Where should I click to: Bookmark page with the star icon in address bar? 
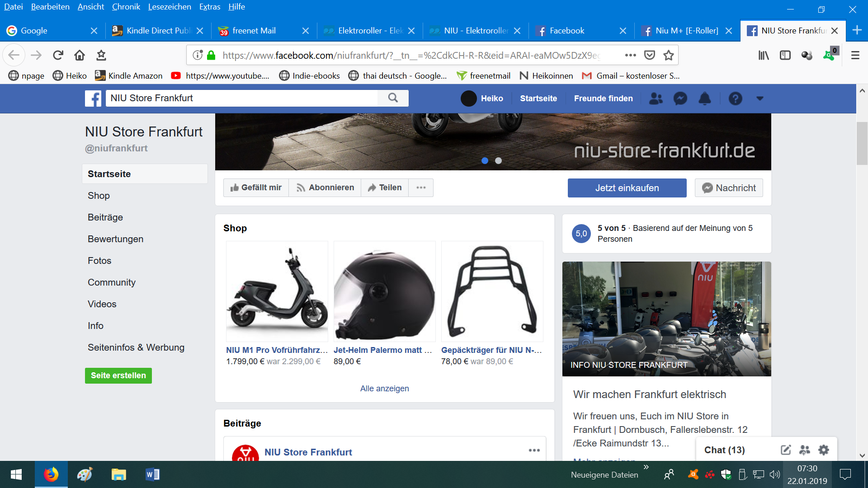668,55
